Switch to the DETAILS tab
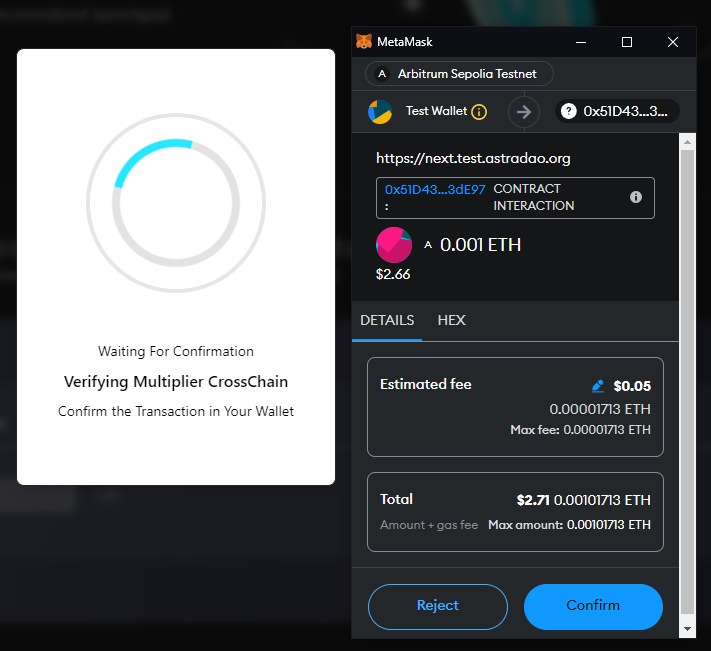 pos(387,321)
